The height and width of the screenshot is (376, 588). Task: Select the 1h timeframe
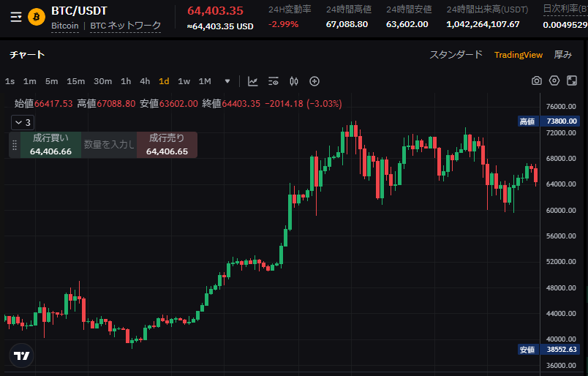126,81
